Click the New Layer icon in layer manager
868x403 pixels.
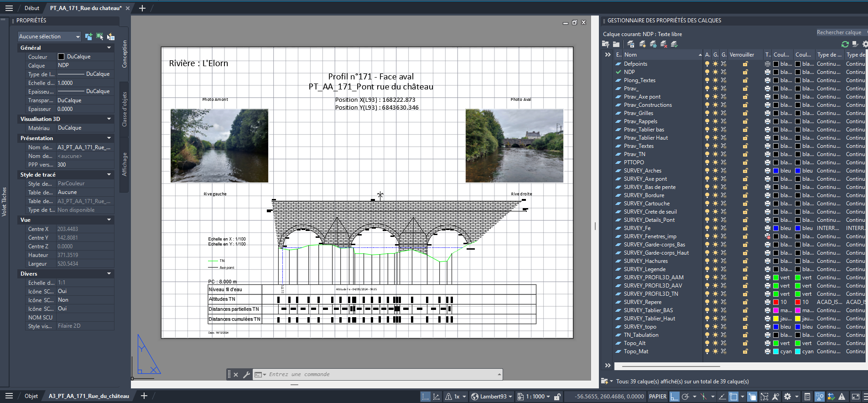tap(643, 44)
